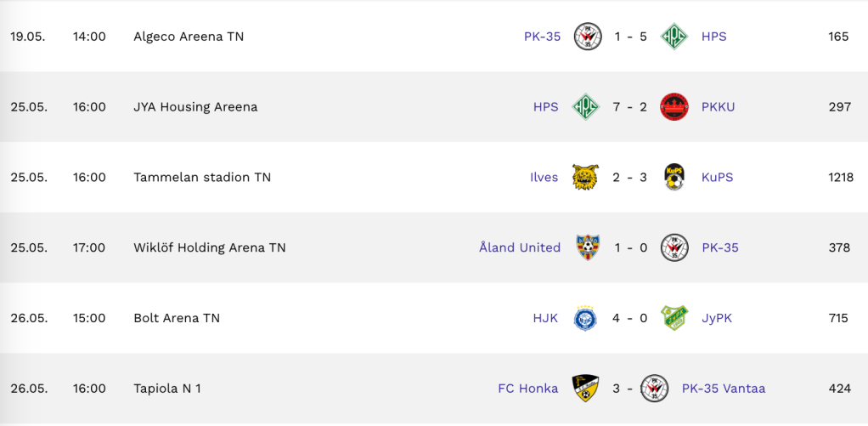Click the FC Honka logo
This screenshot has width=868, height=426.
tap(586, 389)
